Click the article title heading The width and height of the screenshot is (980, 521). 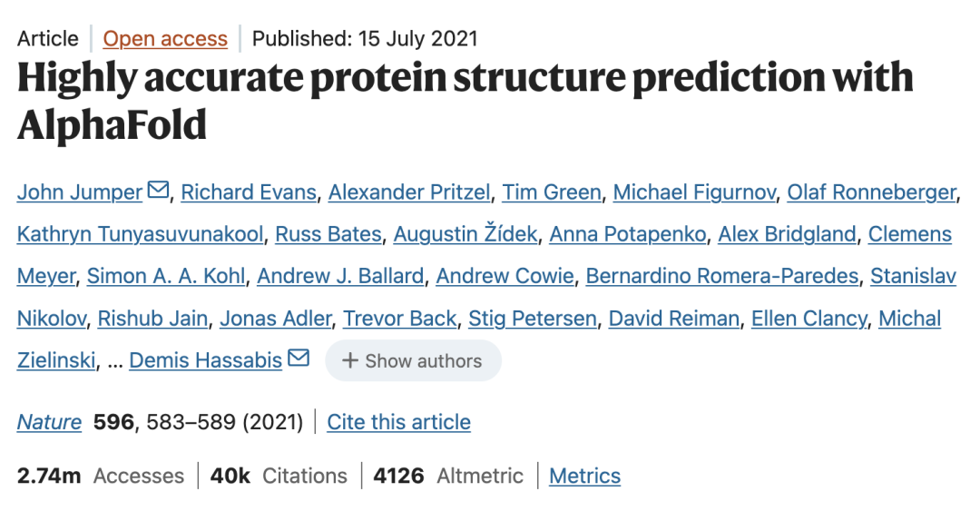(465, 101)
